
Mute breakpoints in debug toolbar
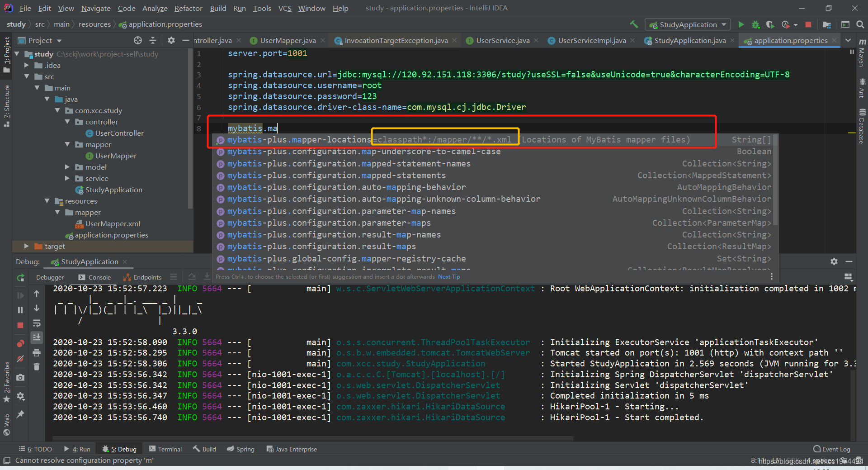(20, 359)
